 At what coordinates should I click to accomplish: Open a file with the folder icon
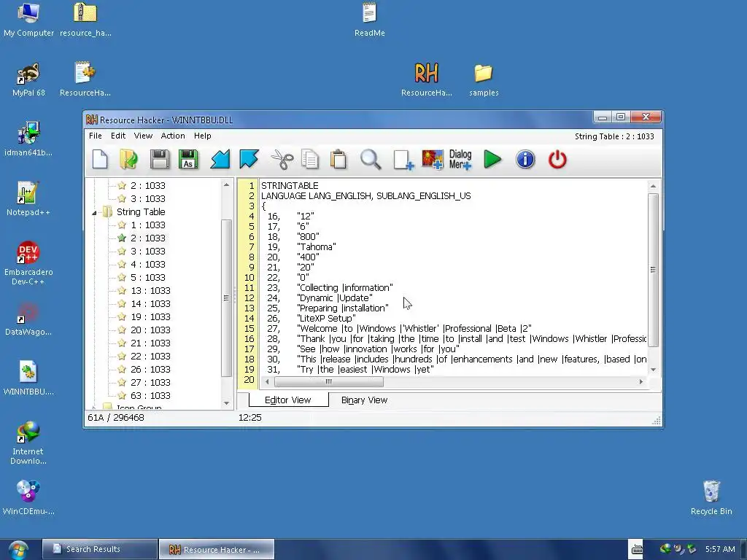click(128, 159)
